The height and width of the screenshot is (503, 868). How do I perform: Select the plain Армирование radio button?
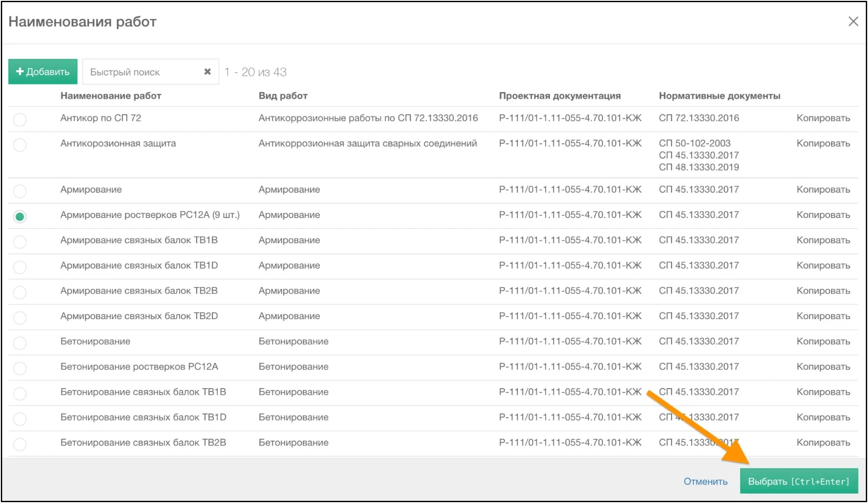pos(20,191)
